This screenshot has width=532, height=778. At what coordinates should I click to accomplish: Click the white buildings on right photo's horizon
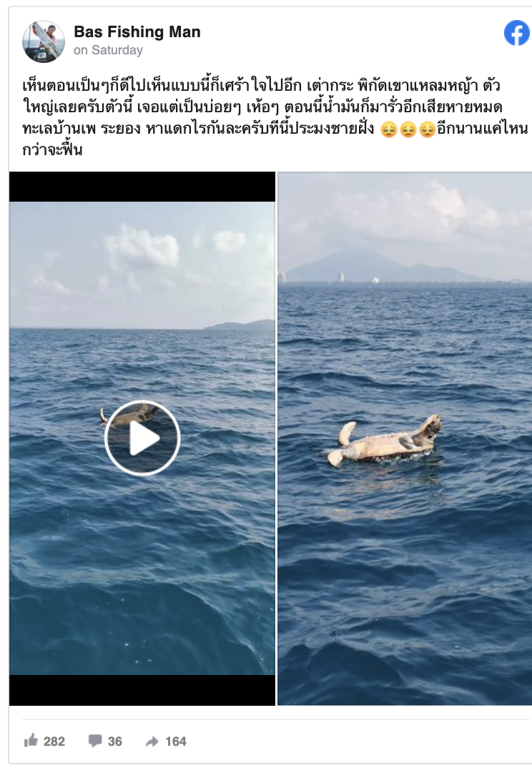pyautogui.click(x=341, y=277)
